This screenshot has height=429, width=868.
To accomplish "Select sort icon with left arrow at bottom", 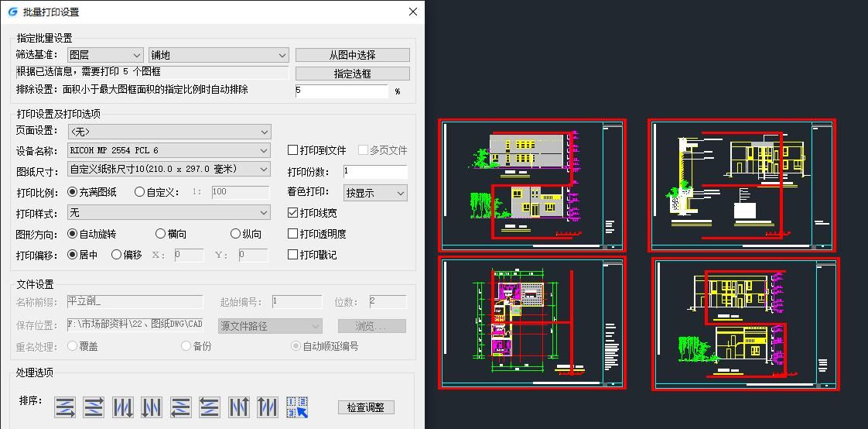I will [180, 407].
